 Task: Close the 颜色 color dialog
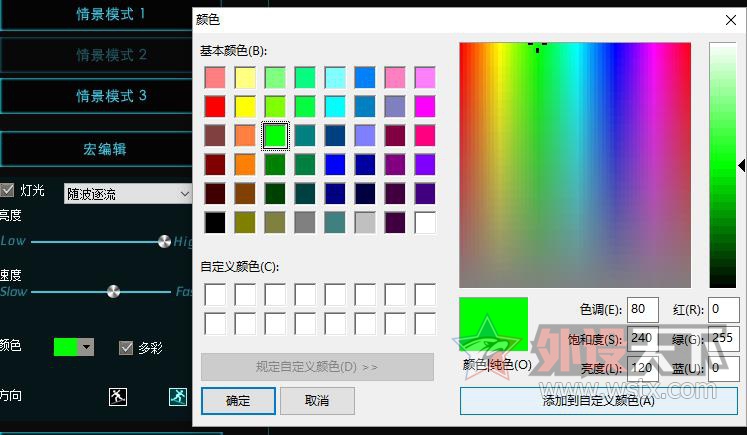[x=731, y=20]
